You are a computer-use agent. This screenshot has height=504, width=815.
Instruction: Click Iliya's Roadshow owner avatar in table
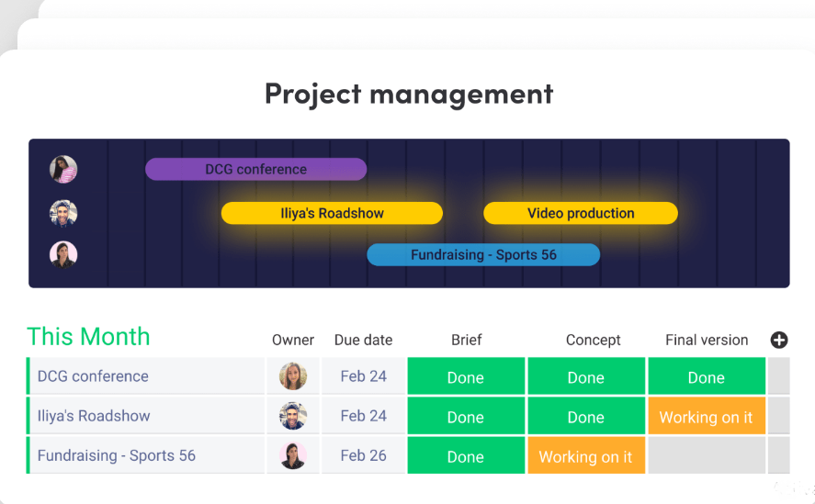point(293,416)
